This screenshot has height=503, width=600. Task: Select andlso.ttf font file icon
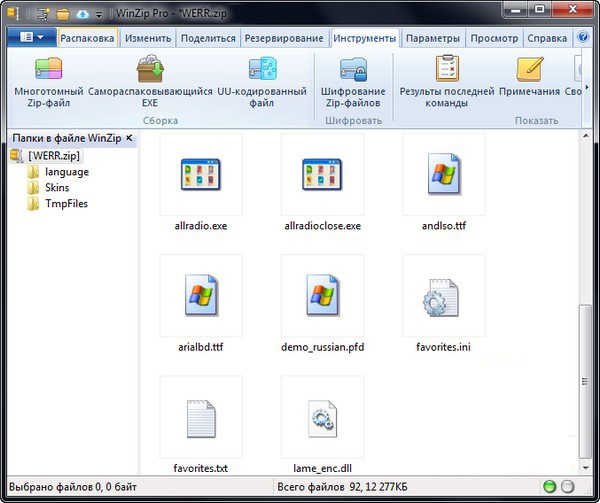[444, 174]
